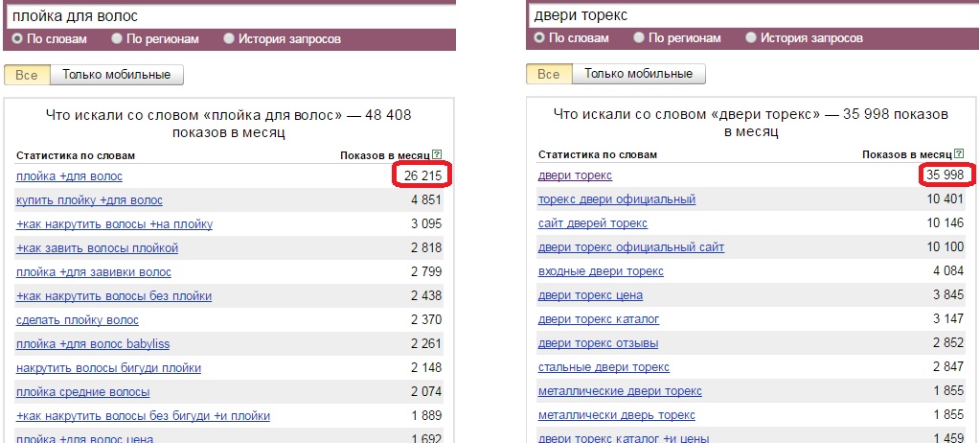This screenshot has height=443, width=980.
Task: Open 'двери торекс каталог' link showing 3 147
Action: tap(599, 319)
